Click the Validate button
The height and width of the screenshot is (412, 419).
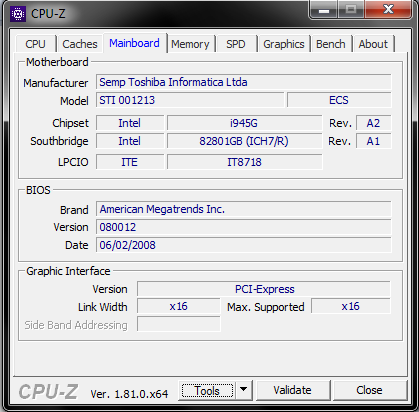pos(292,390)
